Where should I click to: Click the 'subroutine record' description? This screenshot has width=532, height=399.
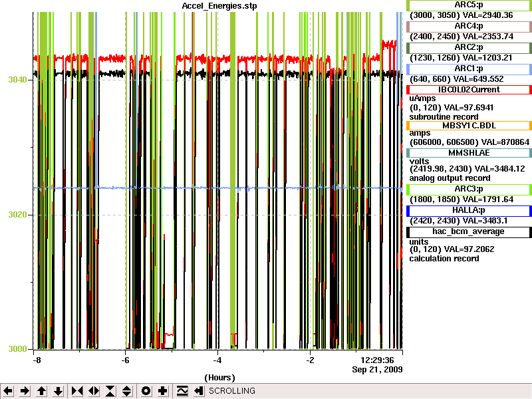coord(444,117)
